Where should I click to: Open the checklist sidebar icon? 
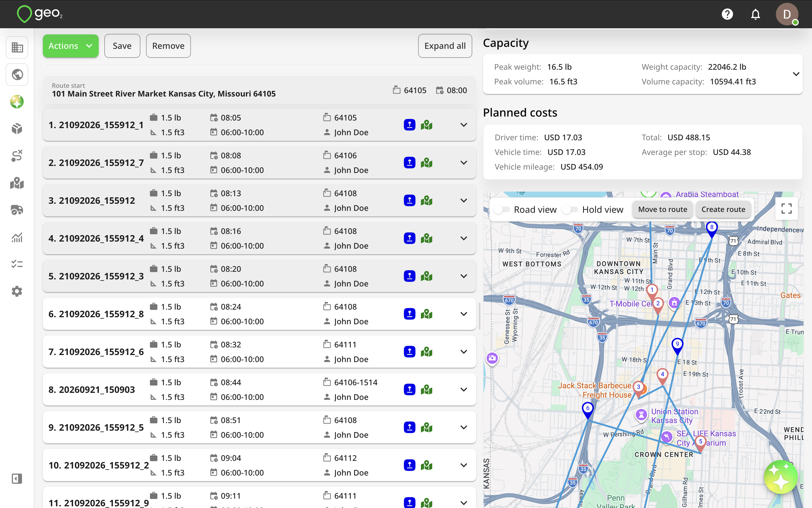[x=17, y=264]
